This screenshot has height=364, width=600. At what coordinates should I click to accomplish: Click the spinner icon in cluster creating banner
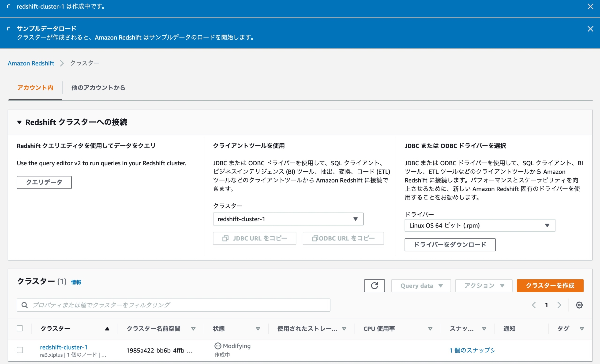(9, 7)
